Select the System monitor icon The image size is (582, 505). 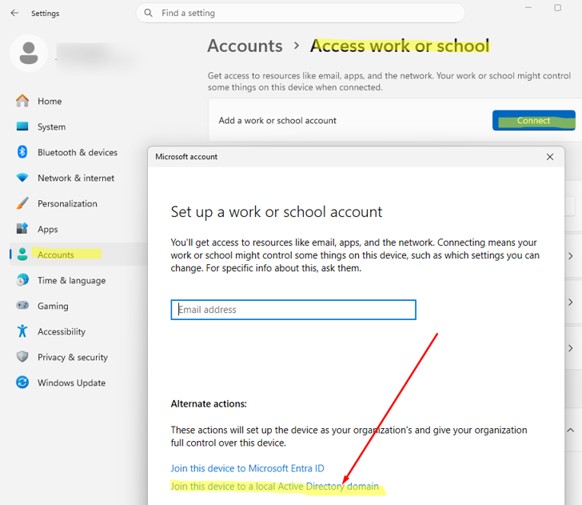click(x=22, y=127)
